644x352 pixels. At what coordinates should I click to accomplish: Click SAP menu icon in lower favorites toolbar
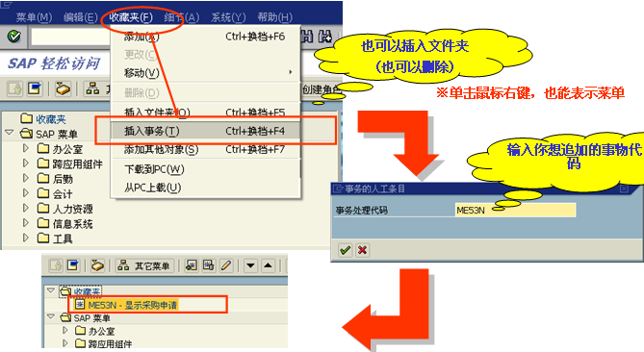(x=73, y=265)
